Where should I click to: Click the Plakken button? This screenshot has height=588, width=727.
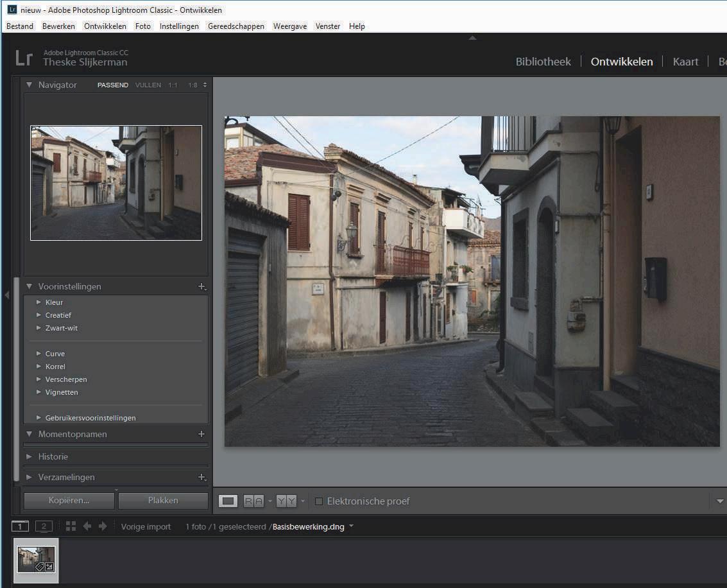[163, 501]
